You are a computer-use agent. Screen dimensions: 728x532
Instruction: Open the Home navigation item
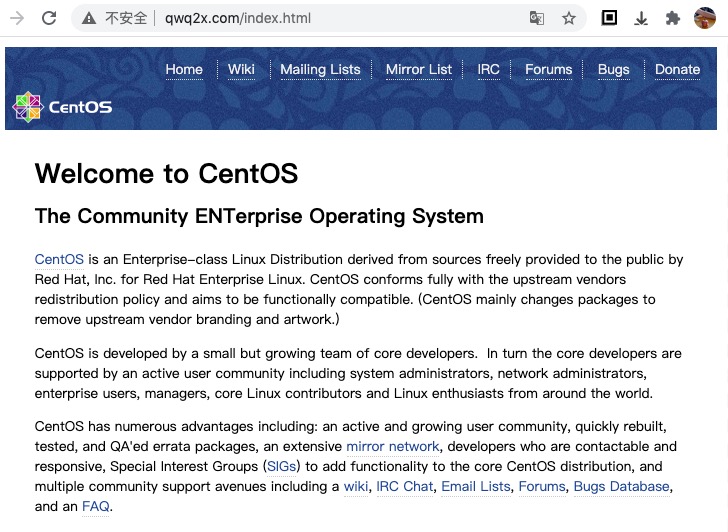pyautogui.click(x=184, y=70)
